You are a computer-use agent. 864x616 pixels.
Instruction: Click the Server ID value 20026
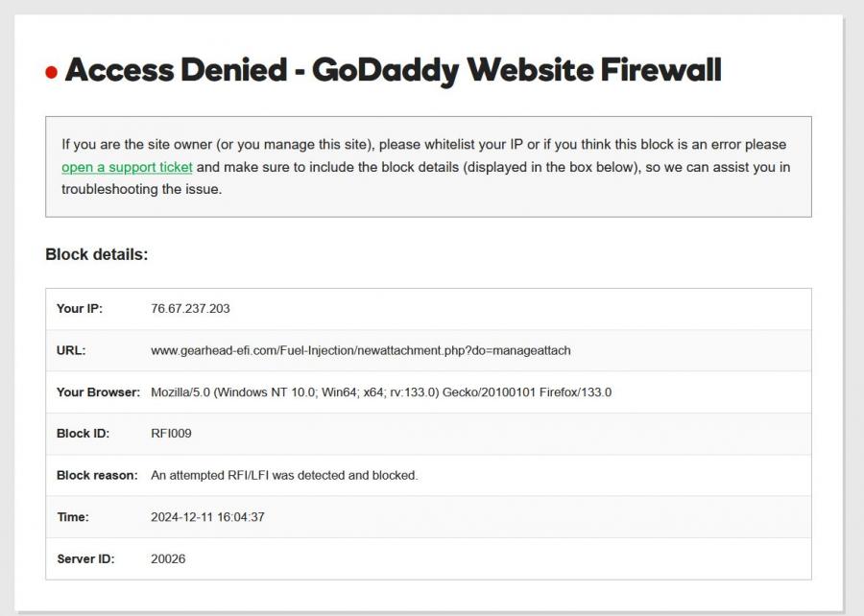(168, 558)
